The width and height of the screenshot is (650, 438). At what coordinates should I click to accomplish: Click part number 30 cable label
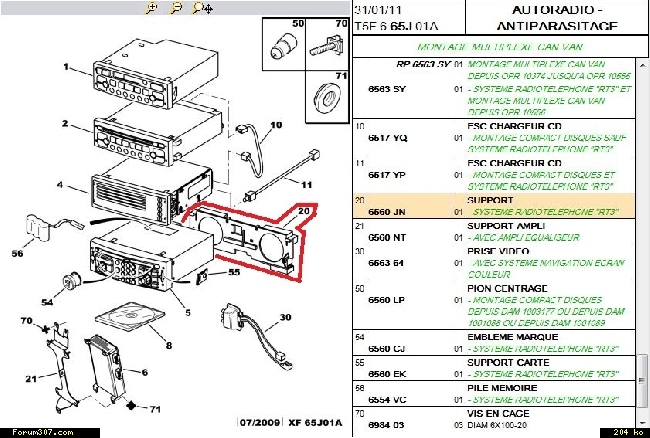point(284,317)
